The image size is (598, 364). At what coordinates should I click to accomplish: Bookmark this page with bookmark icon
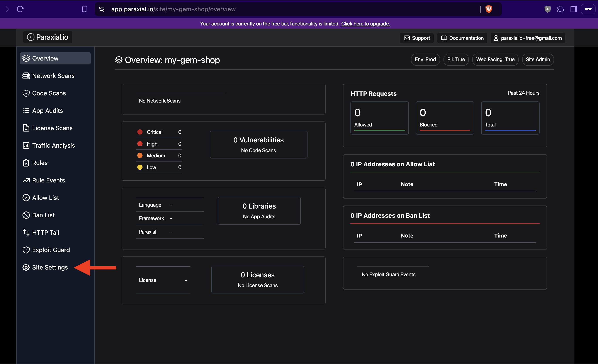(85, 9)
